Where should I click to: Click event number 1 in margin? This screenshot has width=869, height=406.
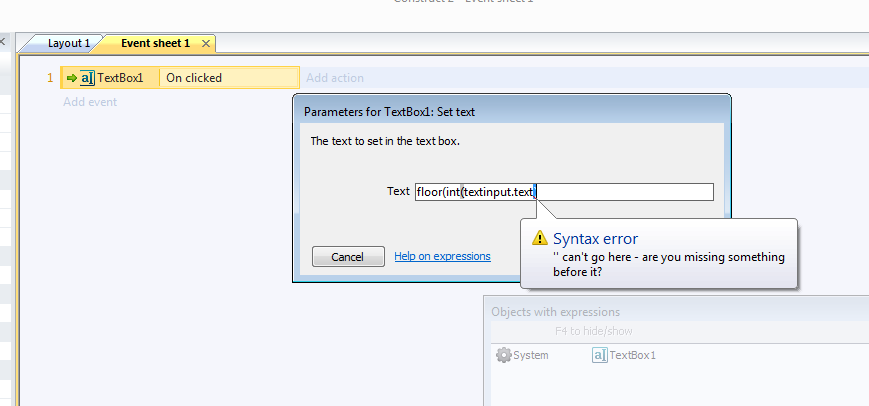pyautogui.click(x=50, y=78)
